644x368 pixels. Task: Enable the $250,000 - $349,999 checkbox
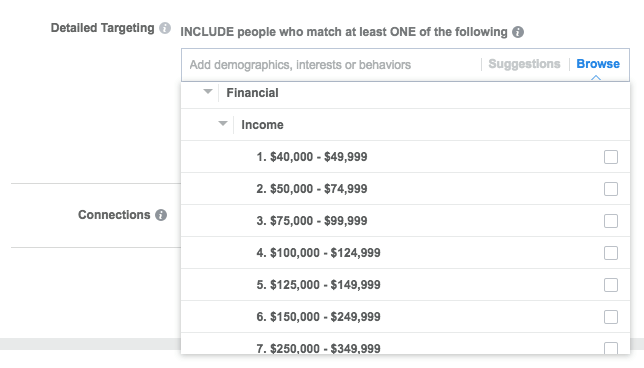click(x=611, y=348)
